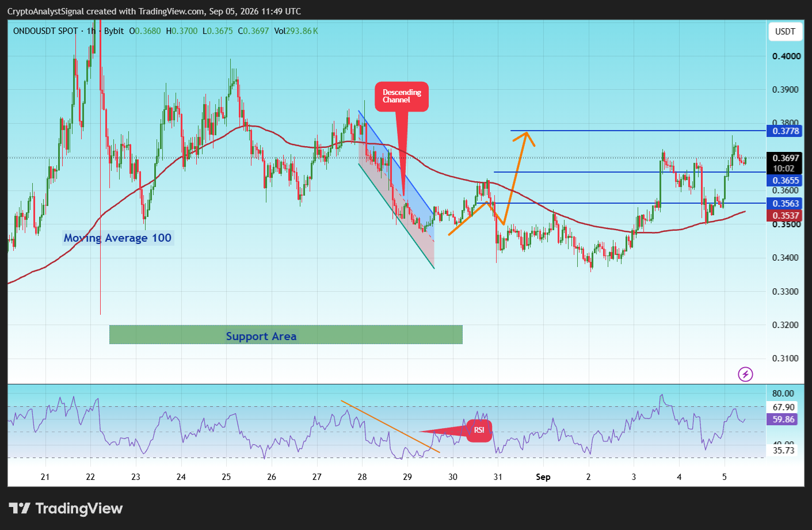Click the 0.3655 blue price label
Image resolution: width=812 pixels, height=530 pixels.
click(786, 181)
